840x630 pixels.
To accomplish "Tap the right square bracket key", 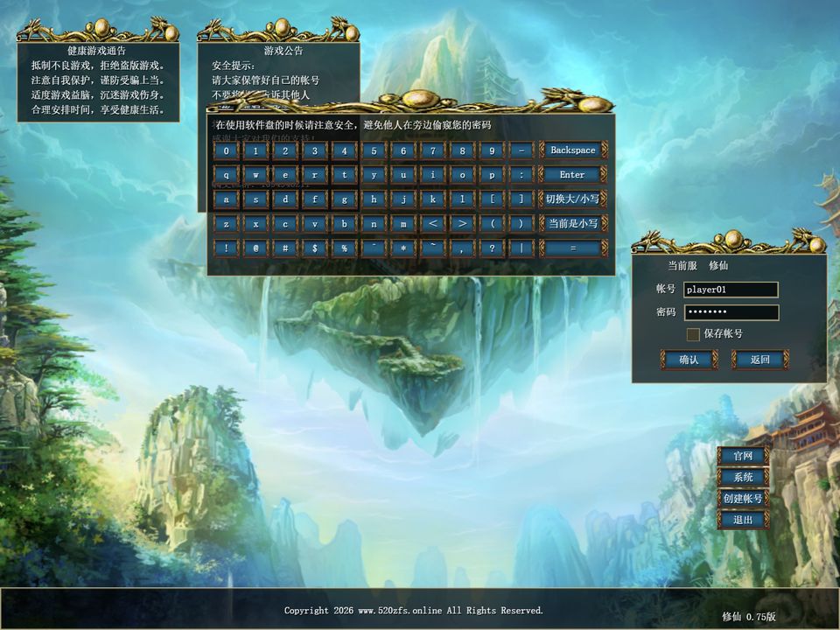I will point(521,199).
